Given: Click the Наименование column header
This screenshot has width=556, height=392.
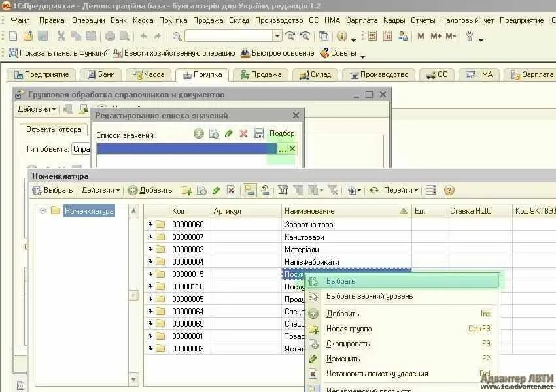Looking at the screenshot, I should [x=346, y=211].
